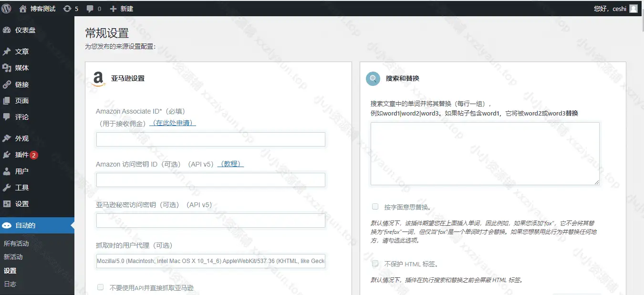Click the 在此处申请 link
The width and height of the screenshot is (644, 295).
(x=173, y=123)
